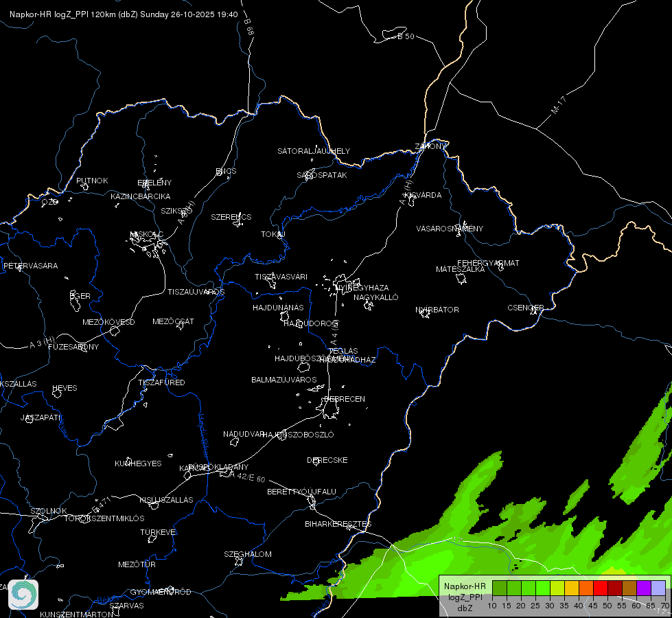Choose the lavender 65 dBZ legend swatch

(658, 588)
